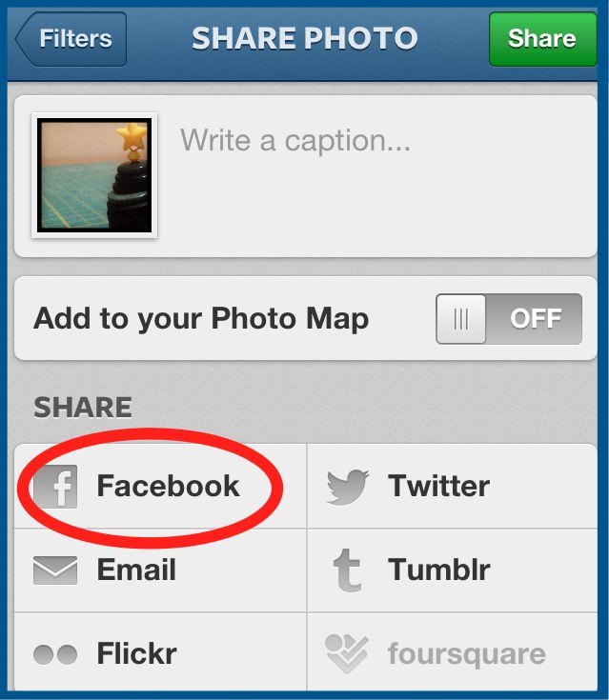
Task: Click the slider knob on the Photo Map switch
Action: point(461,319)
